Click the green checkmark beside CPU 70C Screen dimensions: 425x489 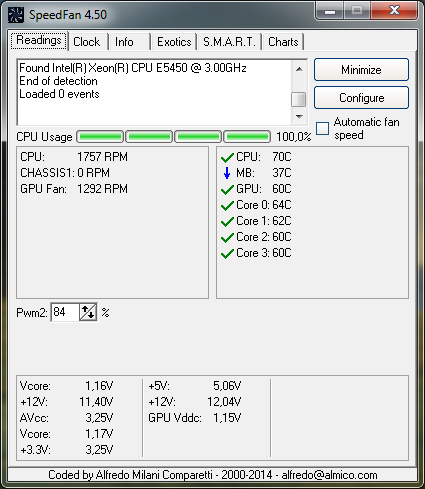(227, 157)
